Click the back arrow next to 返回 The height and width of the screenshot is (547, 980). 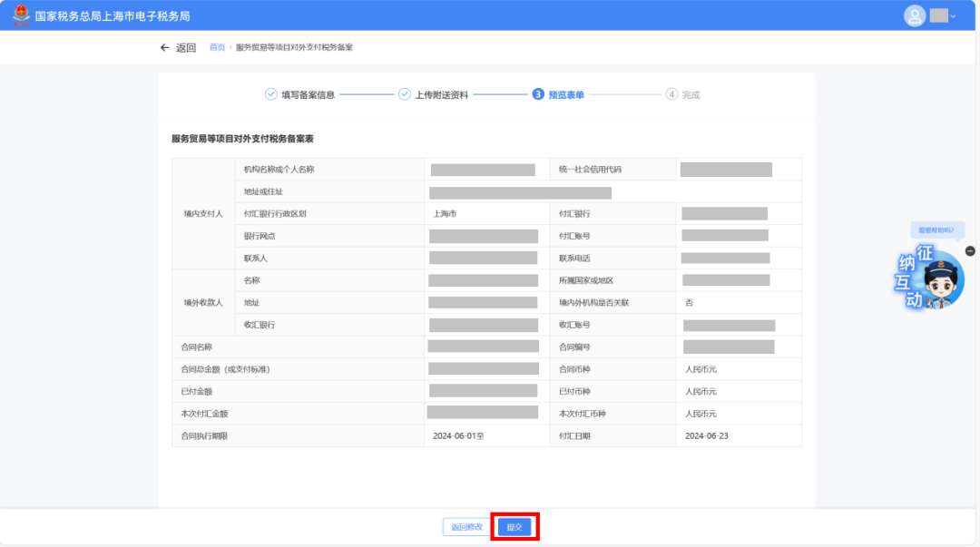163,47
